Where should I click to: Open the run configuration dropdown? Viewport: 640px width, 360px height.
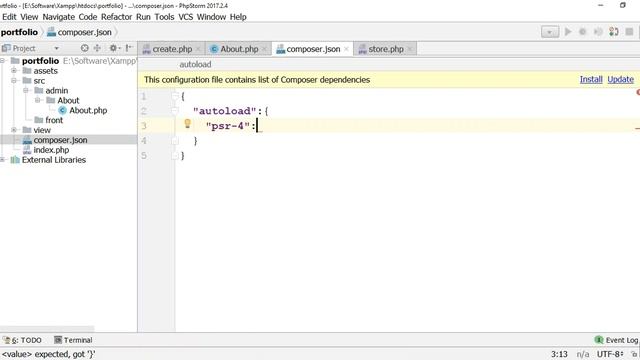[x=550, y=32]
